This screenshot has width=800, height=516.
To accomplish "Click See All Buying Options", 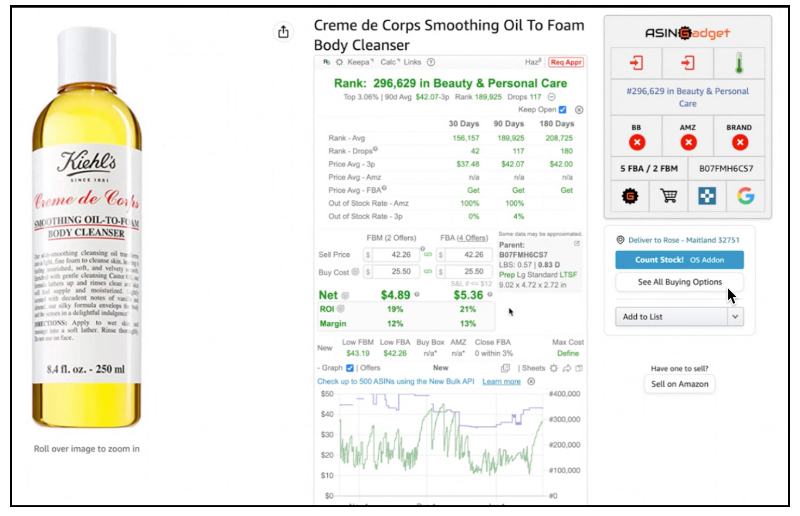I will click(679, 282).
